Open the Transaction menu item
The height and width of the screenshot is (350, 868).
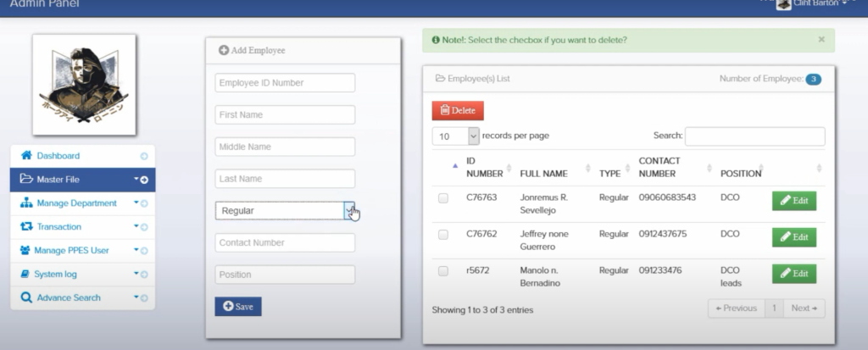(82, 227)
